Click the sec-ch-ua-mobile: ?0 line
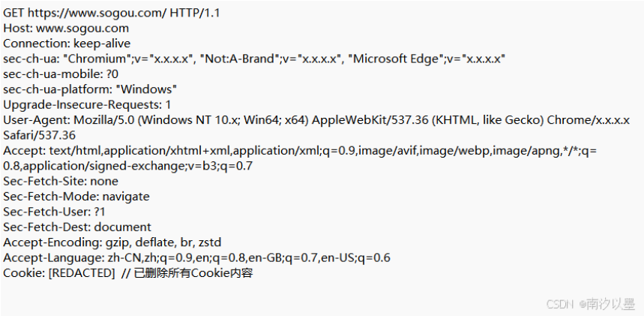 coord(61,74)
